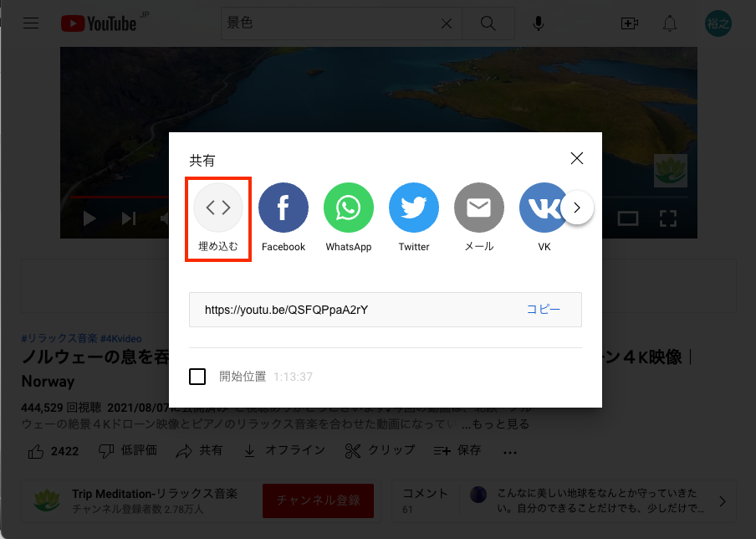The height and width of the screenshot is (539, 756).
Task: Show more share options with the right arrow
Action: (577, 208)
